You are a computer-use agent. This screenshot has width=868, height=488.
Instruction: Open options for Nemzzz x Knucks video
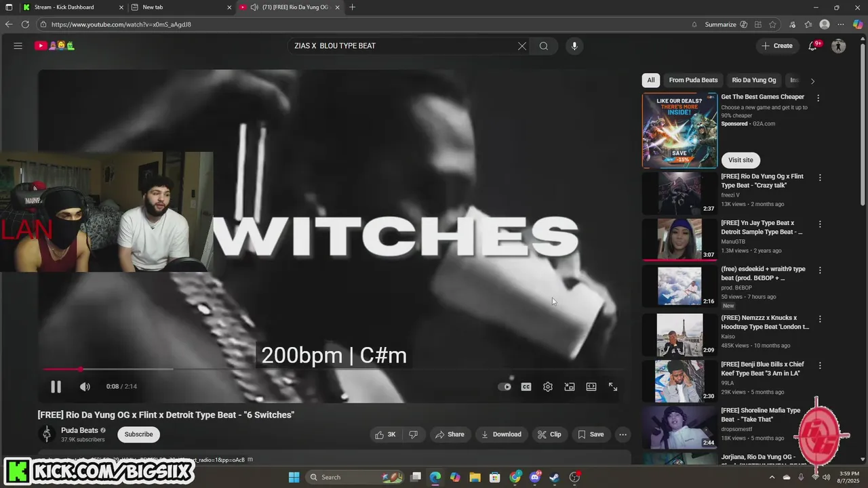click(820, 319)
